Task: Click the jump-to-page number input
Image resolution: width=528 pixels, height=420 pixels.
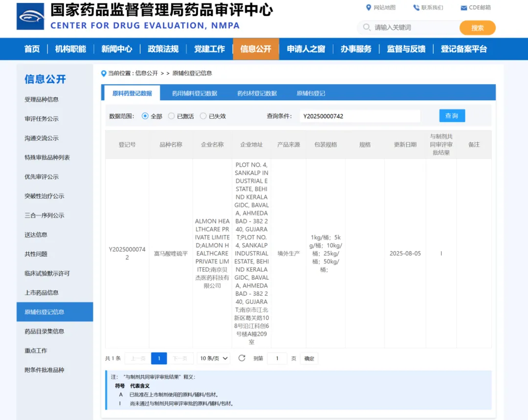Action: coord(277,358)
